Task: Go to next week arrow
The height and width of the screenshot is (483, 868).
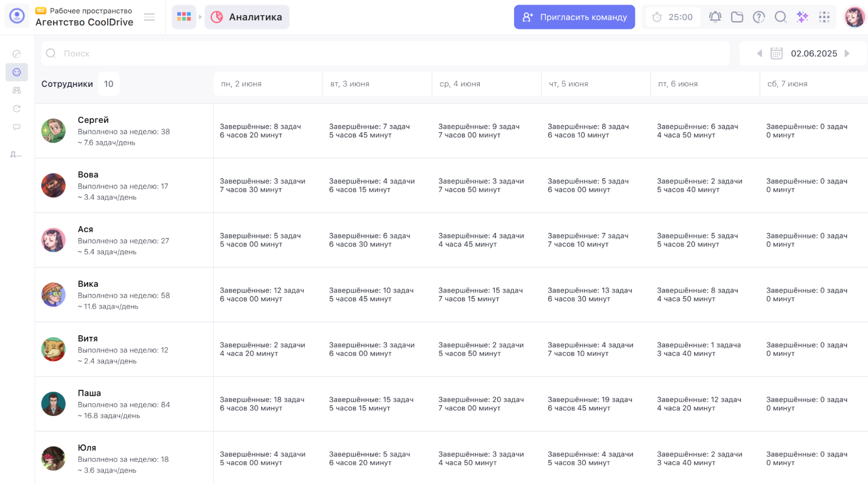Action: pos(847,53)
